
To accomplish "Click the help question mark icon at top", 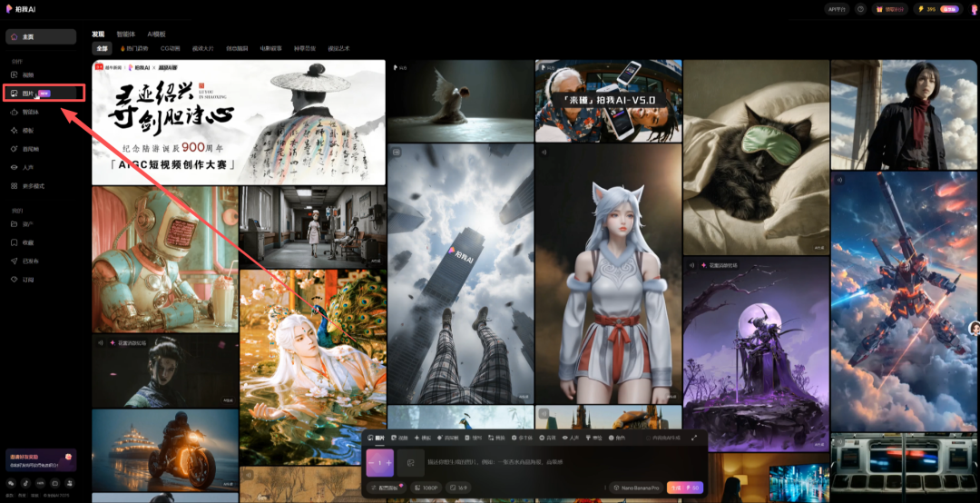I will tap(860, 9).
